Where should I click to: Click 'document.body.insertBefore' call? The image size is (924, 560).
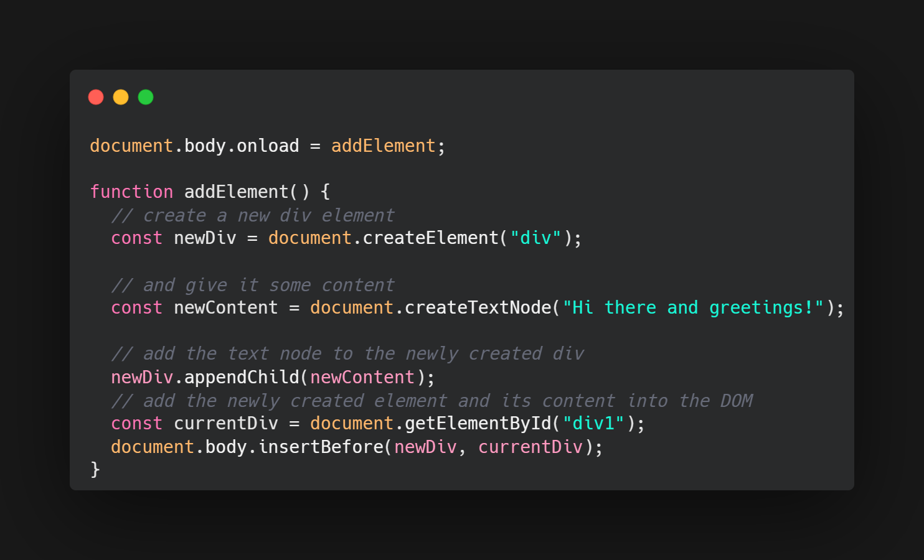(x=247, y=447)
